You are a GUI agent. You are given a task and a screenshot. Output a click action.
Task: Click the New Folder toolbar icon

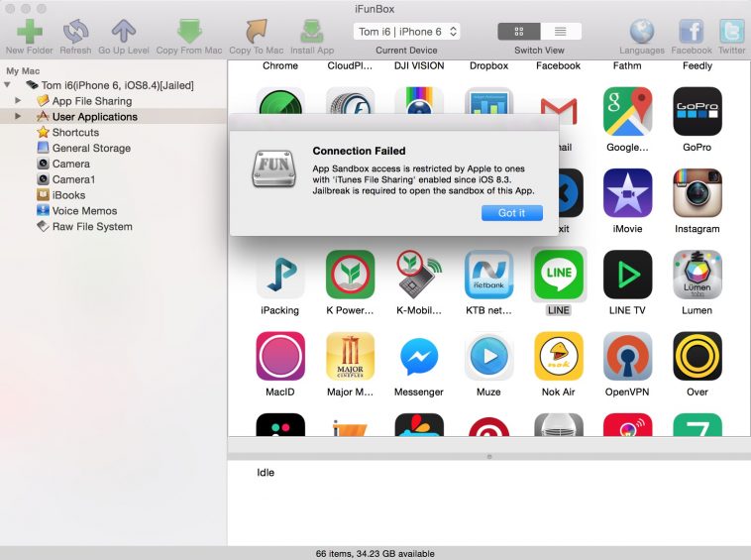click(29, 30)
